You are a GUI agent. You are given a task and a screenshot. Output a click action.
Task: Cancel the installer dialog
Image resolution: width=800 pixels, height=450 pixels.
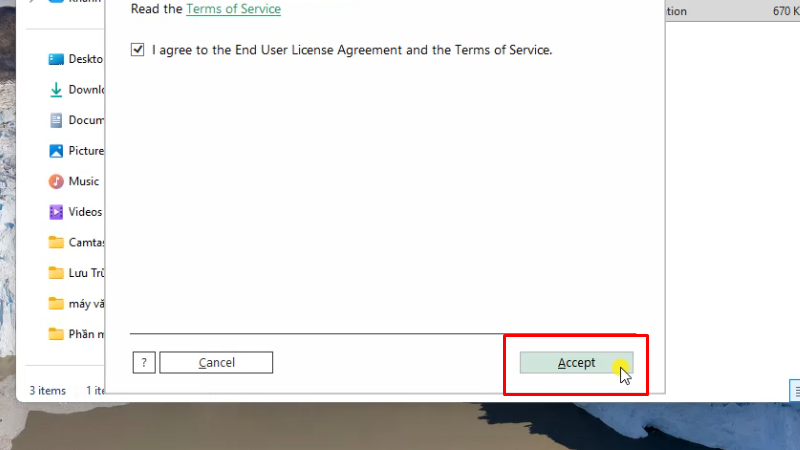216,363
